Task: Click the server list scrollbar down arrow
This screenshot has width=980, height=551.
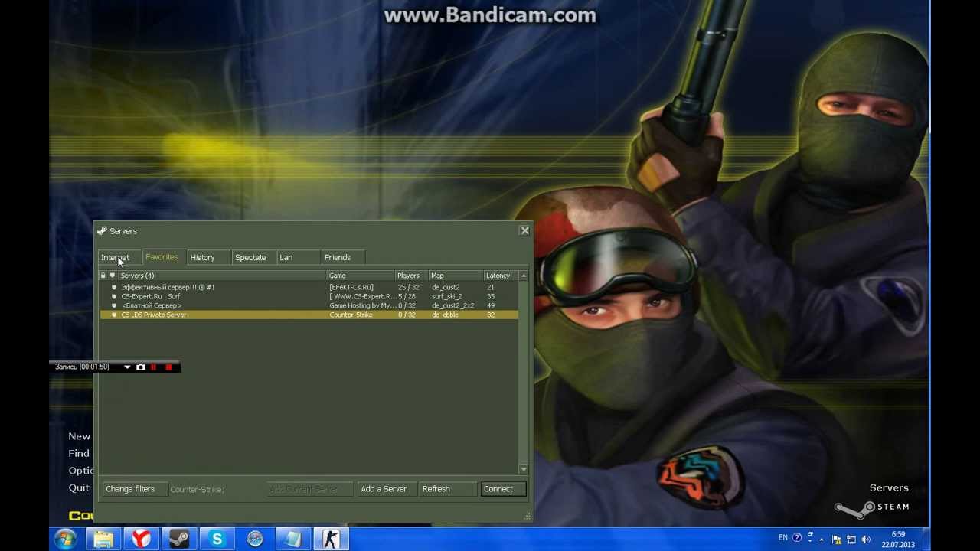Action: point(524,469)
